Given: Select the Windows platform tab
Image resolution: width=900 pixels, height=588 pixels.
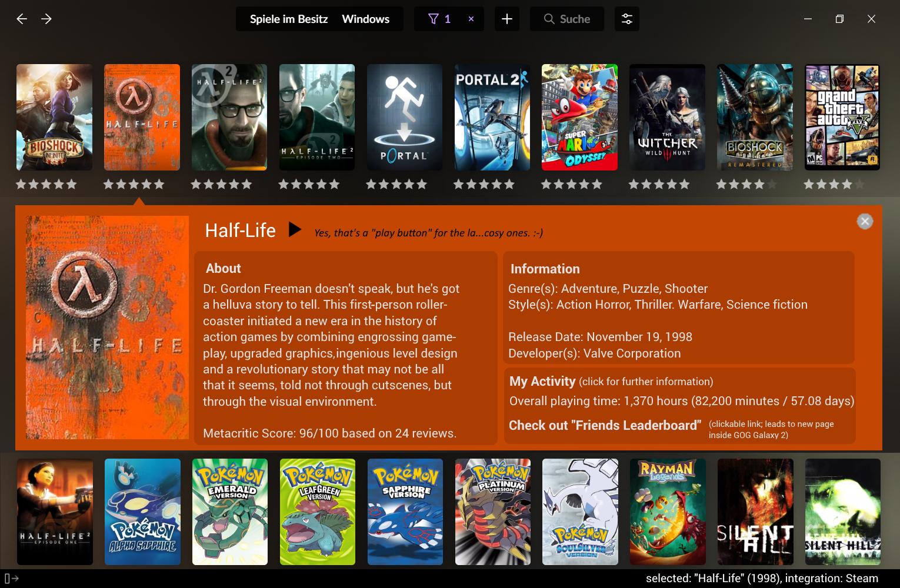Looking at the screenshot, I should tap(365, 19).
